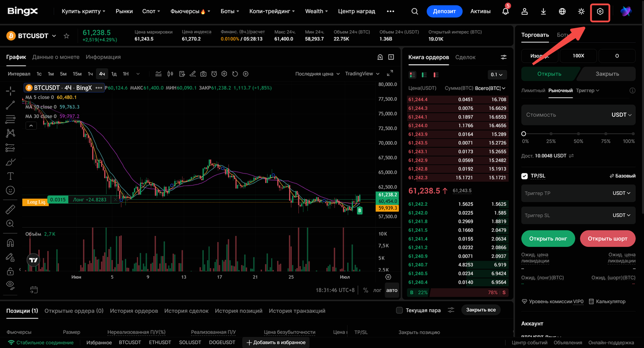Image resolution: width=644 pixels, height=348 pixels.
Task: Toggle light theme with the sun icon
Action: coord(582,11)
